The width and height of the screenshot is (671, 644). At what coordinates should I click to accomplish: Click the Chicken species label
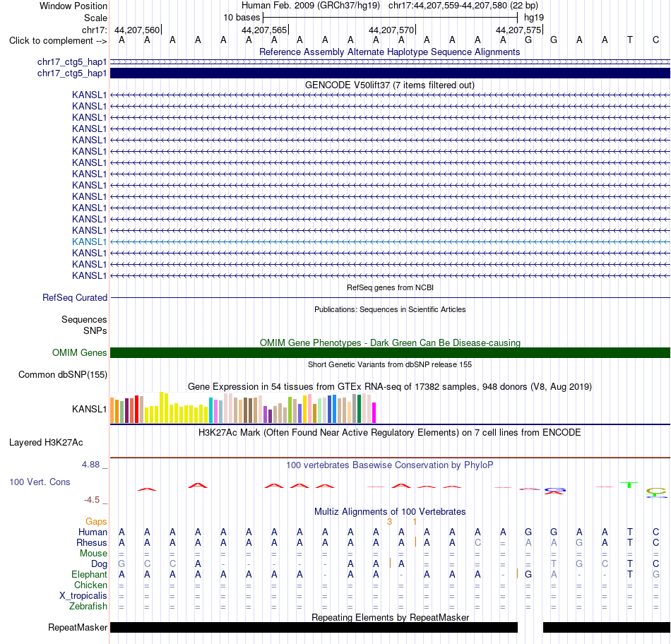click(x=90, y=585)
